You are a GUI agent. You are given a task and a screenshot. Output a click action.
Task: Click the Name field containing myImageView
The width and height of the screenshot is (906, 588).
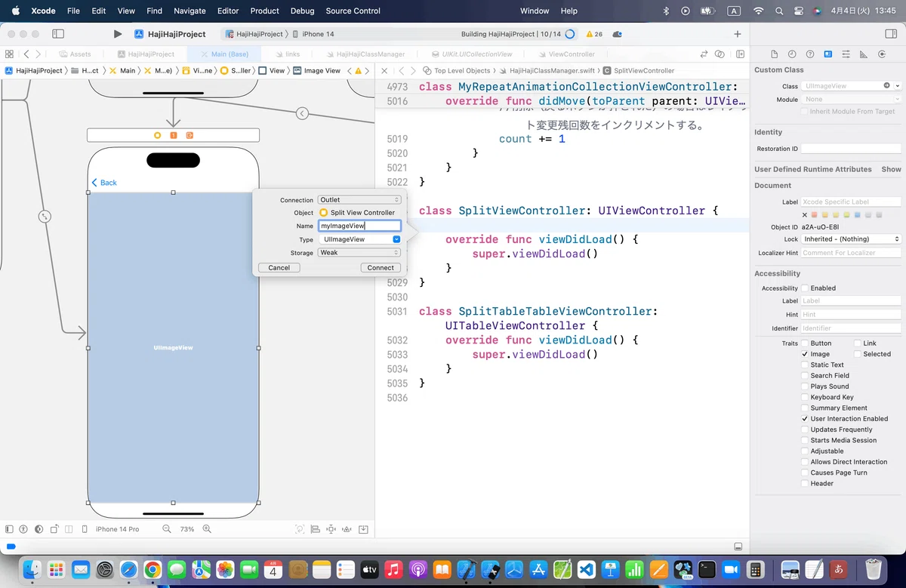tap(359, 226)
